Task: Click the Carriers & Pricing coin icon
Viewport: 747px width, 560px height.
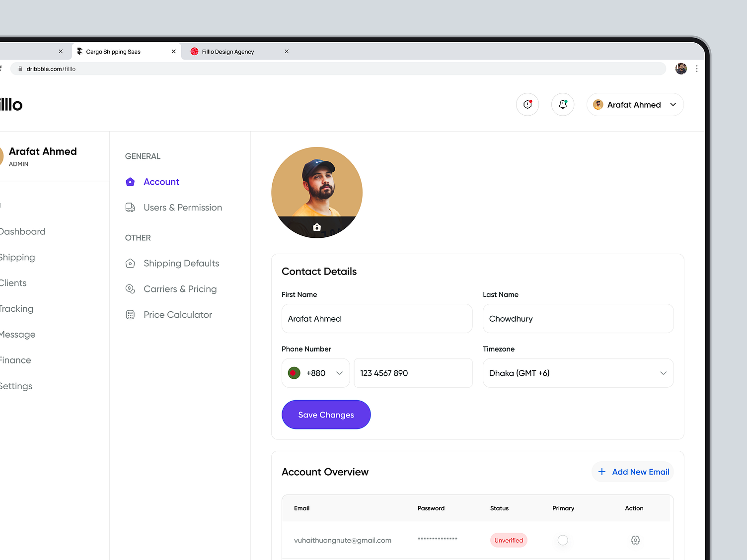Action: [130, 289]
